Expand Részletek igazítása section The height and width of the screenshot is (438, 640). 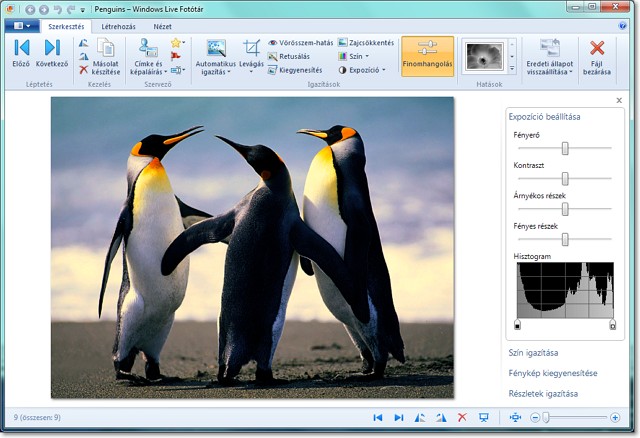tap(543, 394)
